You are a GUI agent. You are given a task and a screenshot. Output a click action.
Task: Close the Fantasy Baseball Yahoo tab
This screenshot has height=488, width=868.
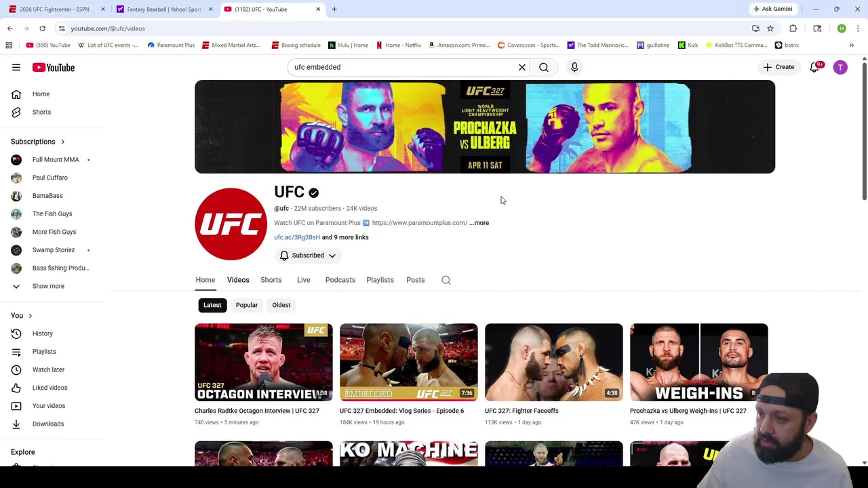210,9
